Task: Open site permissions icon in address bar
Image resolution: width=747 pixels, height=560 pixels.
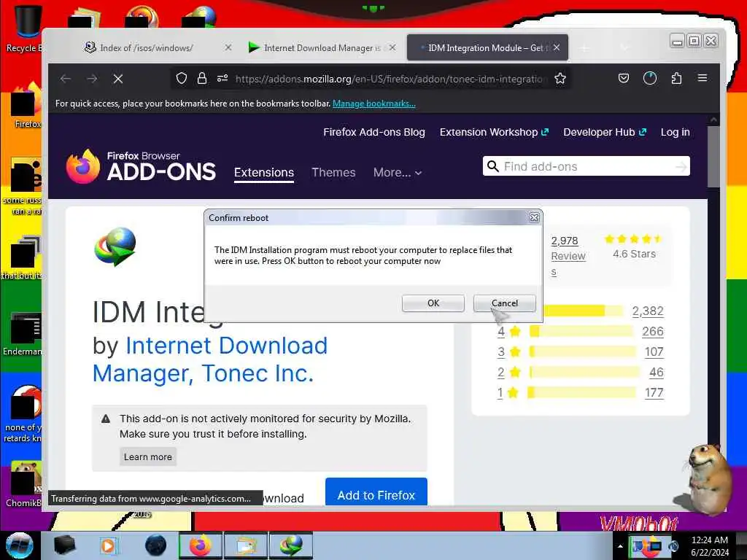Action: [x=222, y=78]
